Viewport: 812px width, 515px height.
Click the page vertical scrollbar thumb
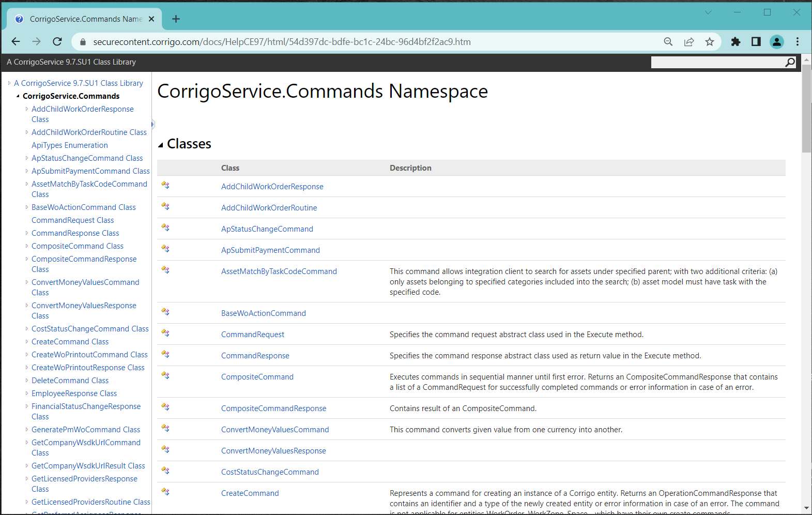806,109
